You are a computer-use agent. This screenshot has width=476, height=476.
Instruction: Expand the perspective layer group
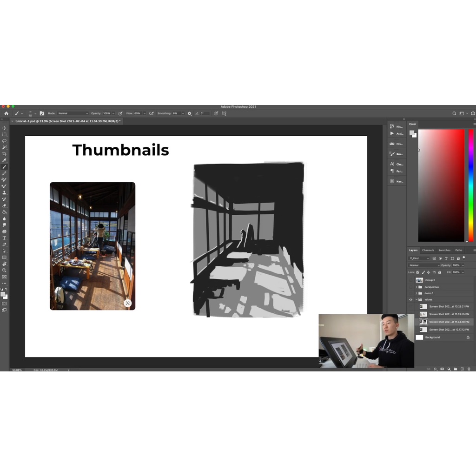[416, 287]
